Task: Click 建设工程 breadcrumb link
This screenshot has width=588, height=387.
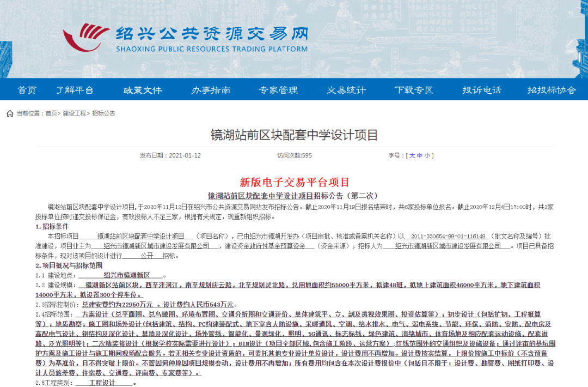Action: click(x=74, y=113)
